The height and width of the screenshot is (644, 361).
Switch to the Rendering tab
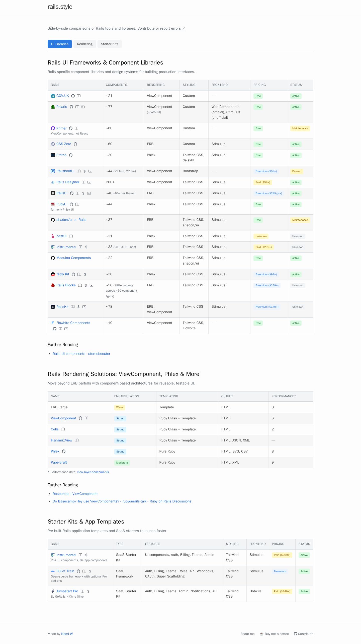85,44
